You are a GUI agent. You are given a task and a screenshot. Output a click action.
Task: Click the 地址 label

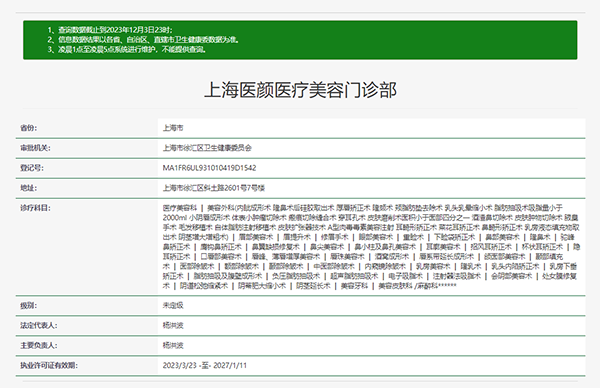pyautogui.click(x=29, y=188)
